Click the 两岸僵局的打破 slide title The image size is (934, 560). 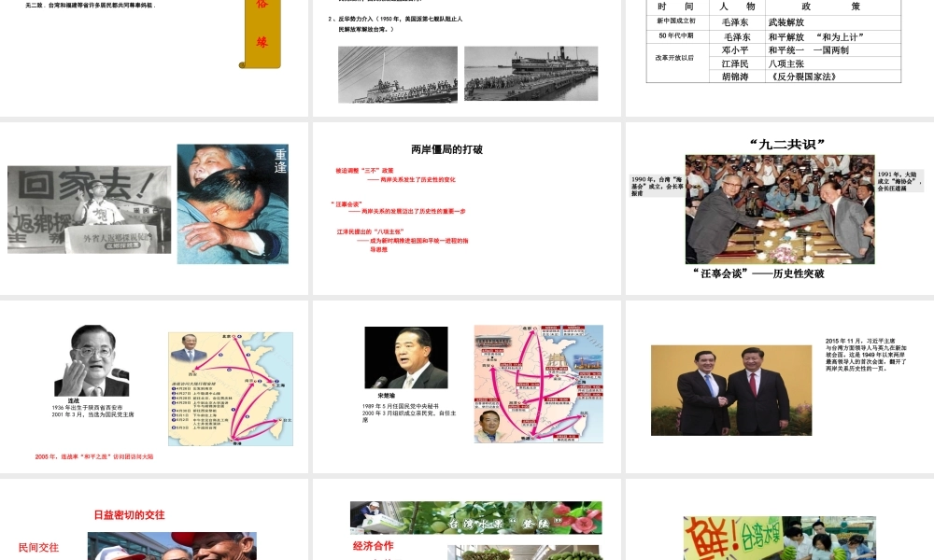coord(446,149)
